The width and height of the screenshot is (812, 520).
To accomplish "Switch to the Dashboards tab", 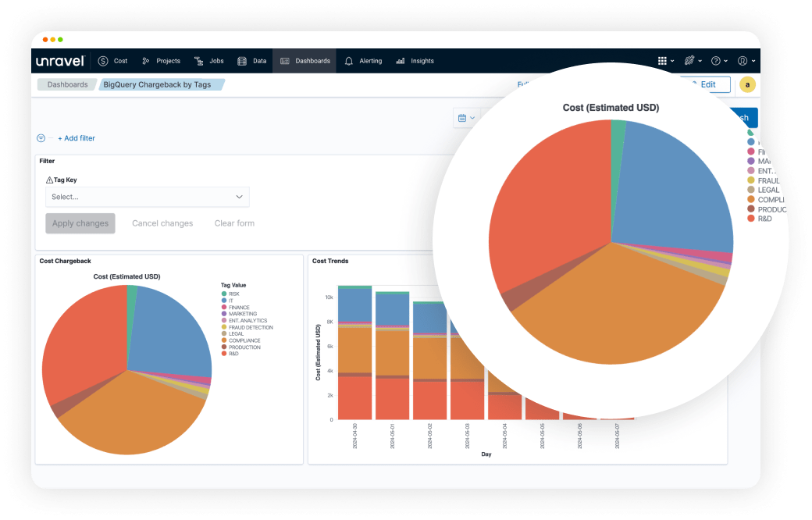I will pyautogui.click(x=304, y=61).
